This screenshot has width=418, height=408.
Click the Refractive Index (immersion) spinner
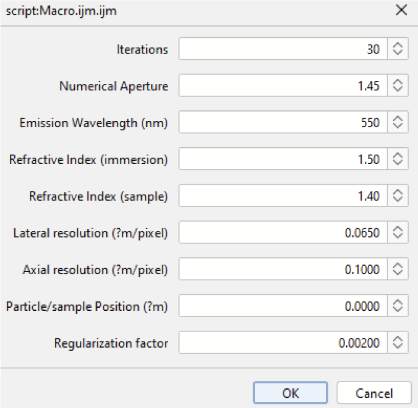398,159
